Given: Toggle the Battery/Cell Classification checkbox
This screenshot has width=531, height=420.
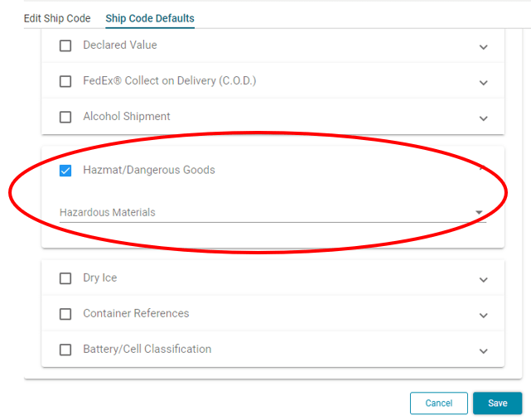Looking at the screenshot, I should pyautogui.click(x=65, y=350).
